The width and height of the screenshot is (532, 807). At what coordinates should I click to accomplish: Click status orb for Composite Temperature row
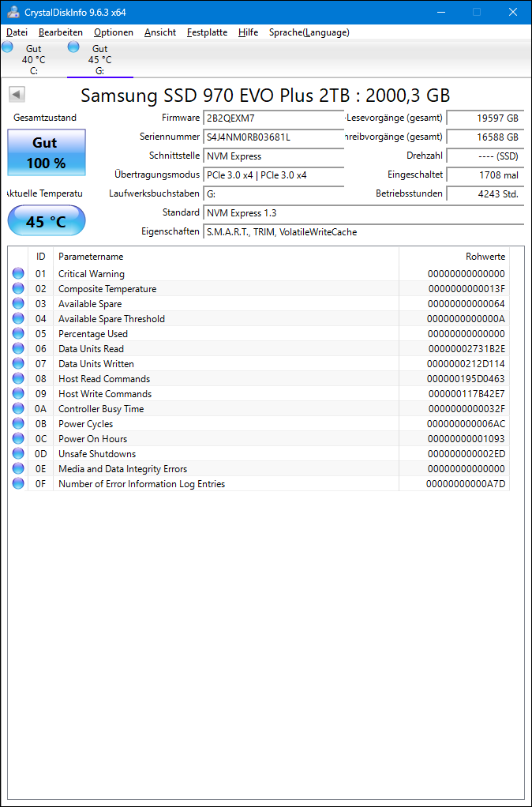point(18,288)
